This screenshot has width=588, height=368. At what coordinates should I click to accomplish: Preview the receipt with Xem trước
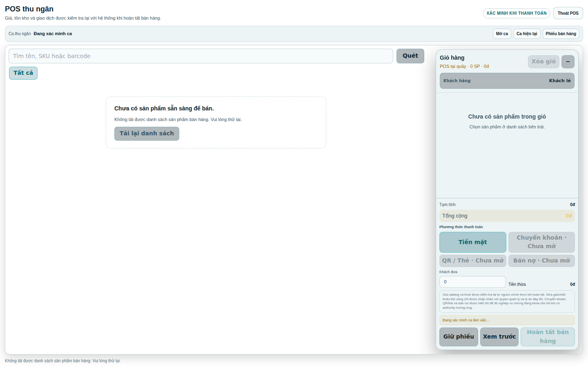coord(499,337)
